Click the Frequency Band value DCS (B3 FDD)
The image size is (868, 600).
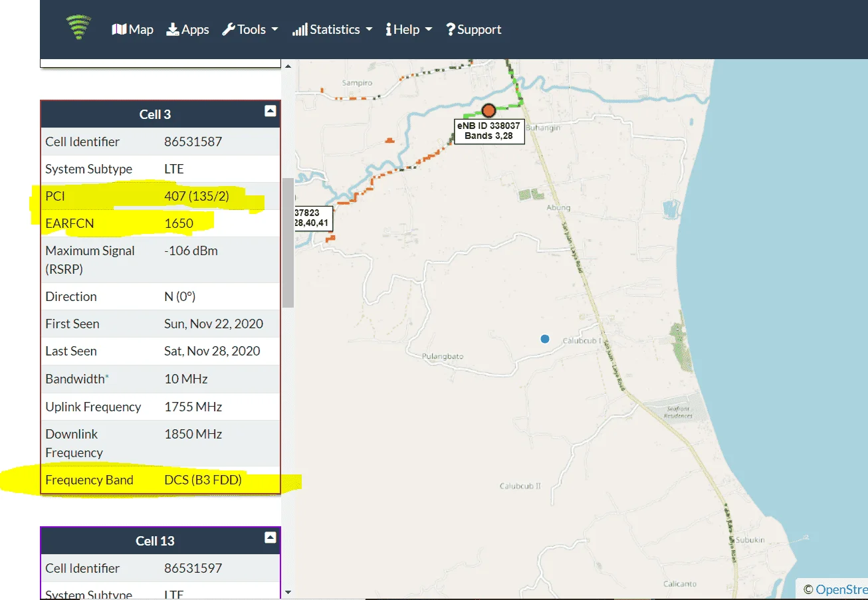pos(203,480)
